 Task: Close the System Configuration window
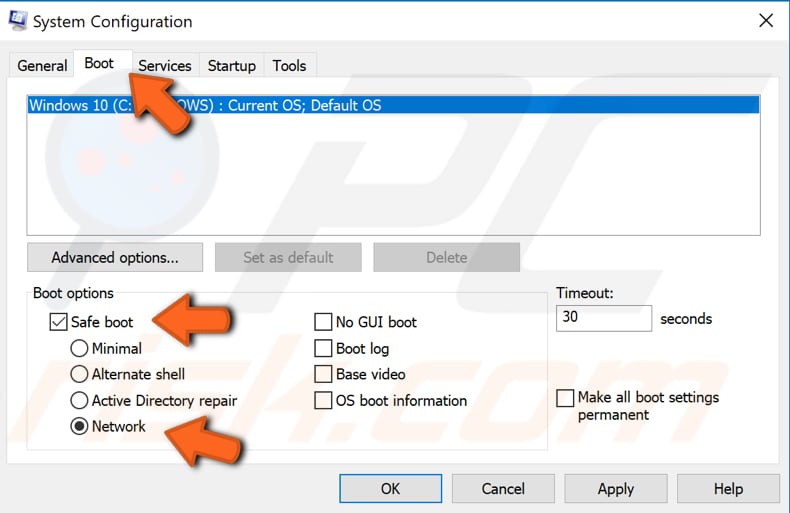(766, 21)
